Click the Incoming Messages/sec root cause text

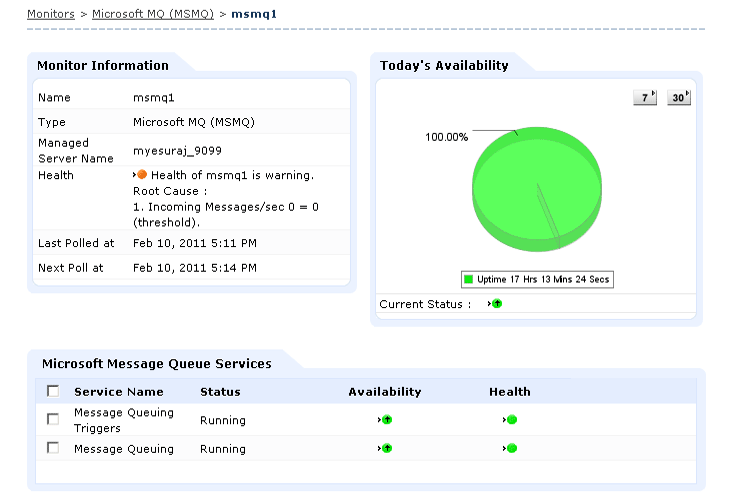[x=226, y=214]
